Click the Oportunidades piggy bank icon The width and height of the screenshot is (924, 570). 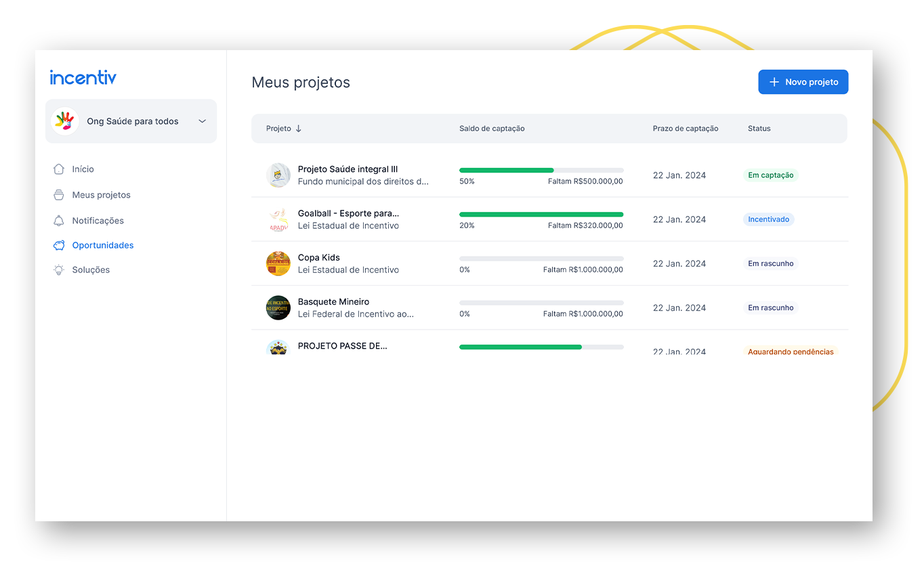pyautogui.click(x=59, y=245)
